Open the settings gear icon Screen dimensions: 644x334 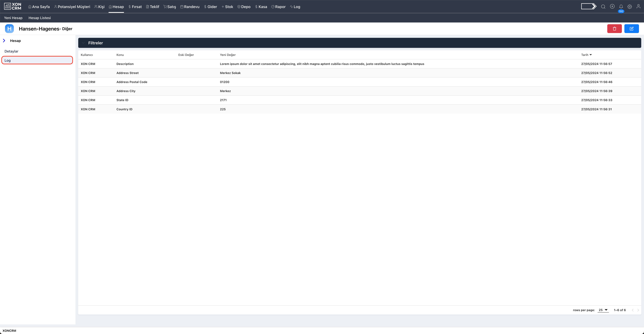click(630, 7)
